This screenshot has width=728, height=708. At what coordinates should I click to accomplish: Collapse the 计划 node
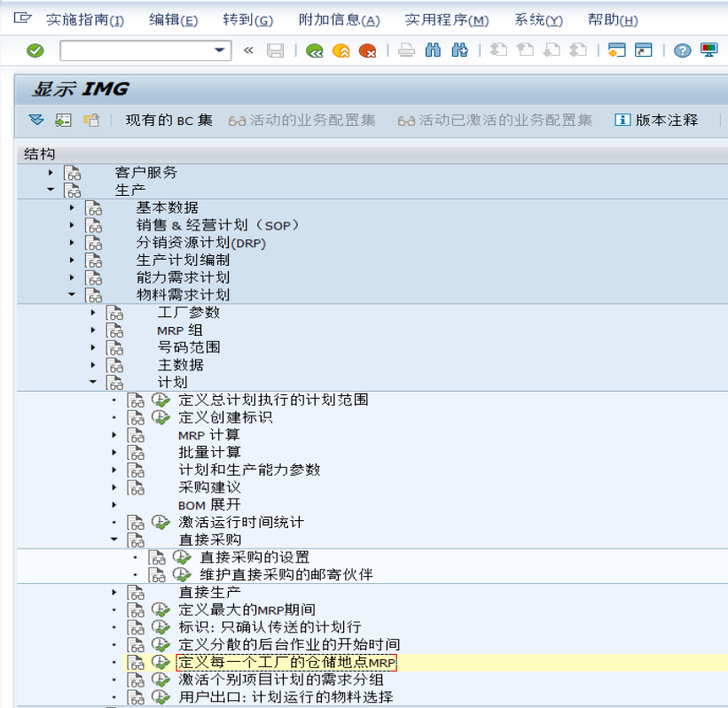point(93,382)
